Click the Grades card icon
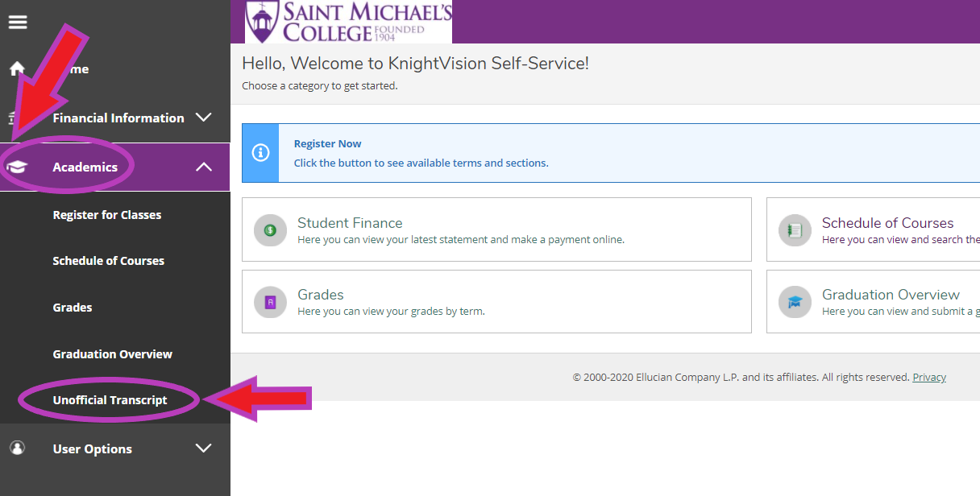The height and width of the screenshot is (496, 980). tap(270, 303)
